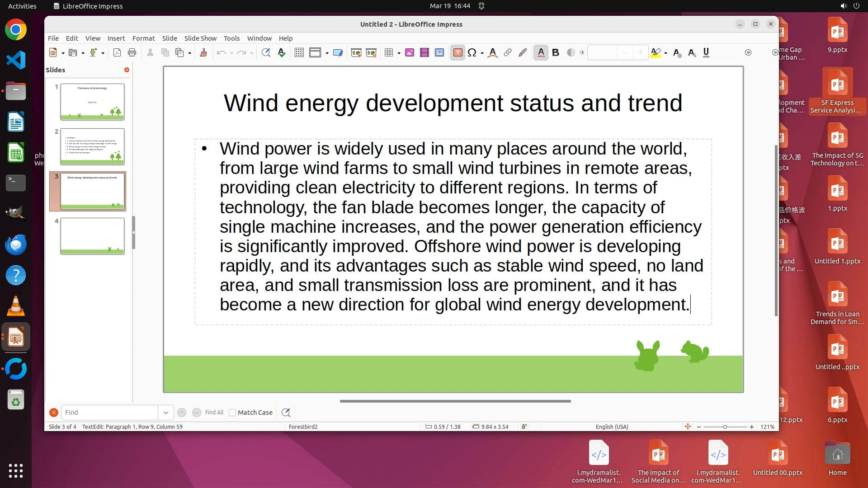This screenshot has height=488, width=868.
Task: Open Find field history dropdown arrow
Action: click(165, 413)
